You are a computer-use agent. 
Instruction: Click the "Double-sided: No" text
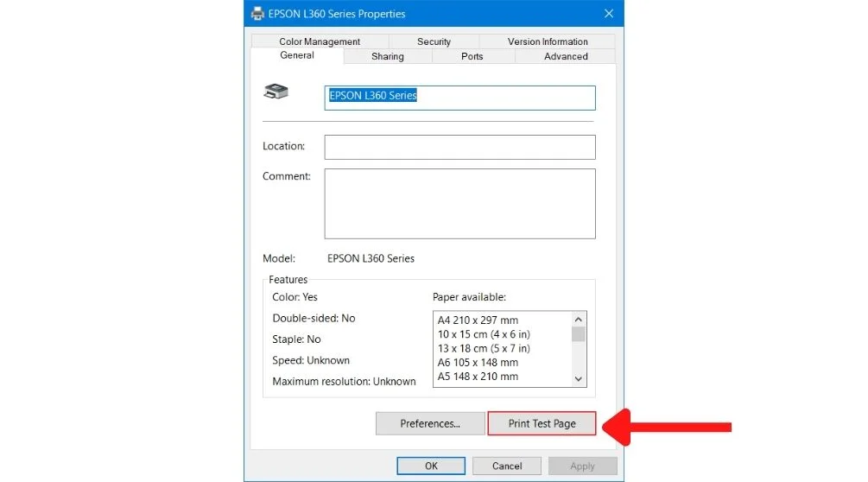click(314, 318)
